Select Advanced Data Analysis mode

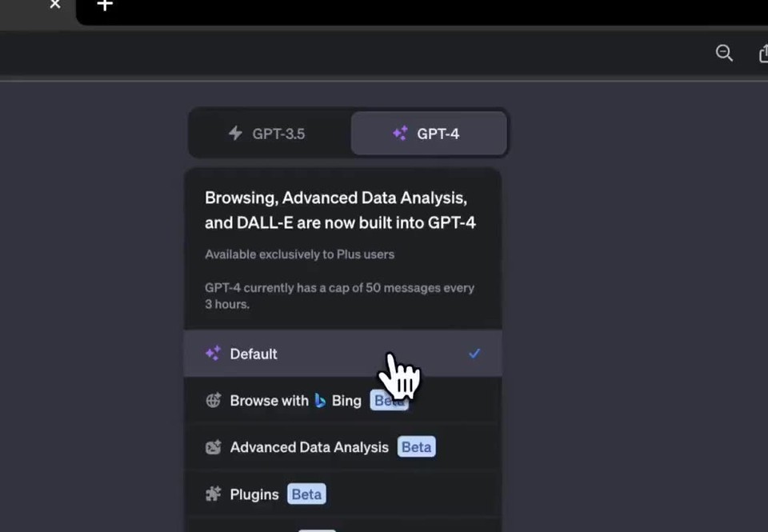343,446
